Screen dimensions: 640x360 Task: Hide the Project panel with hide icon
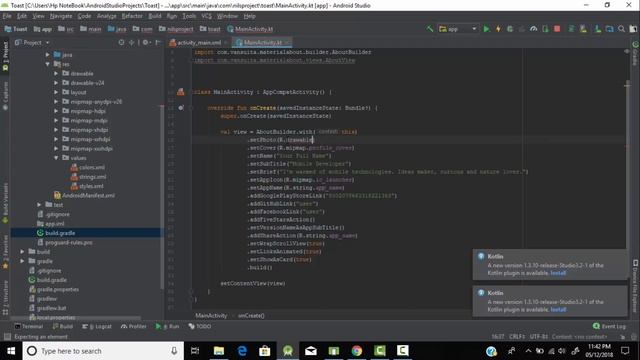click(x=158, y=42)
